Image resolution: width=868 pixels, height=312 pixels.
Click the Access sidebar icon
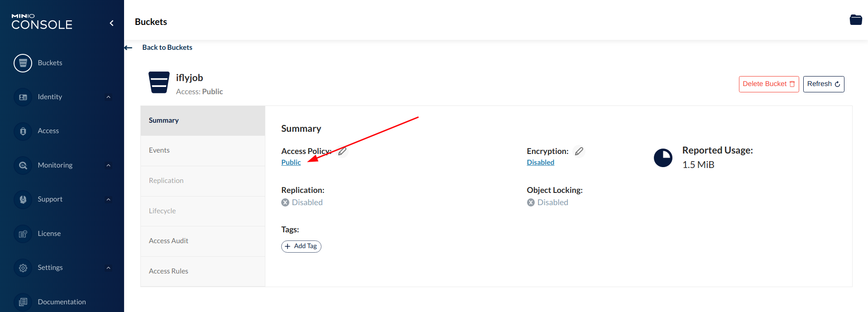point(23,131)
